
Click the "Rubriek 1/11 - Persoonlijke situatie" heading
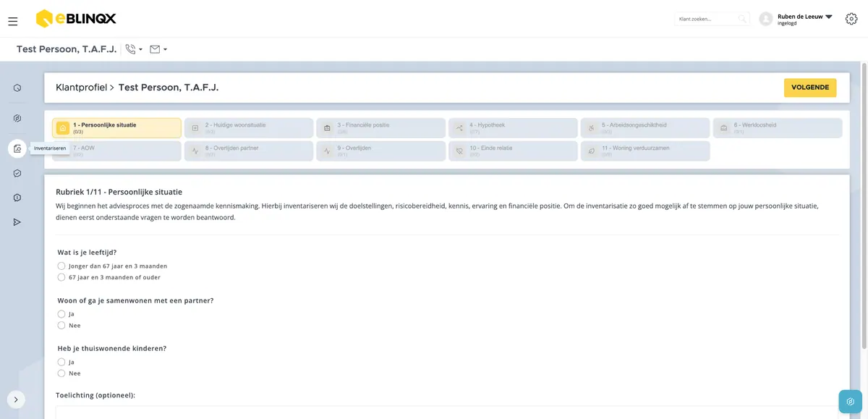119,192
